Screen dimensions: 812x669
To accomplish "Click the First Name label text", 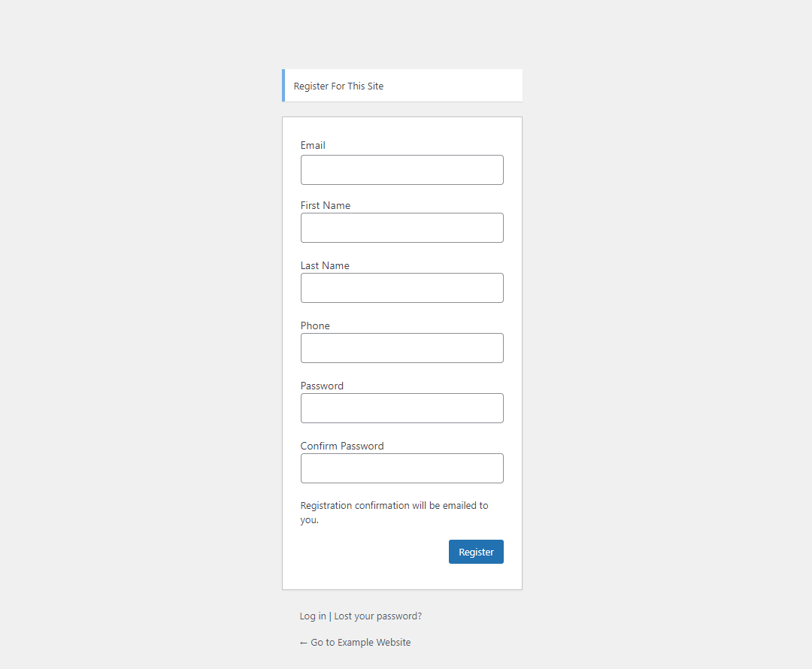I will pos(325,205).
